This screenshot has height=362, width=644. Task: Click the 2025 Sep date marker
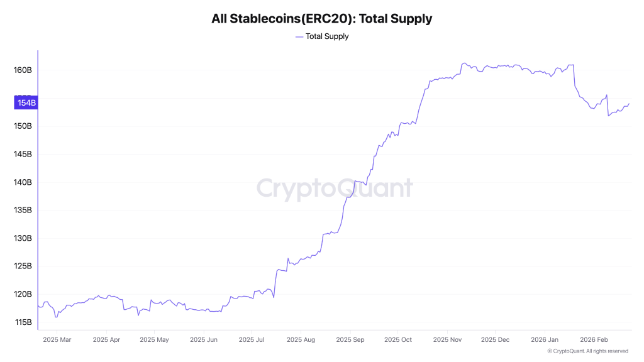[350, 339]
